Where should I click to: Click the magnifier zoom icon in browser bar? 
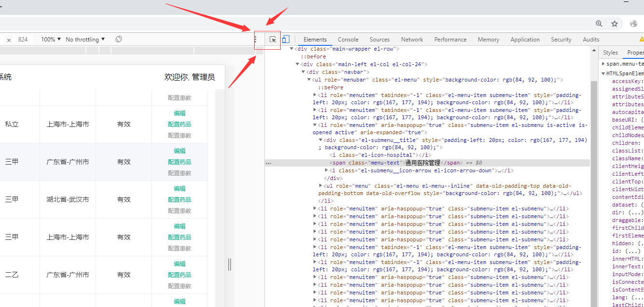[599, 23]
